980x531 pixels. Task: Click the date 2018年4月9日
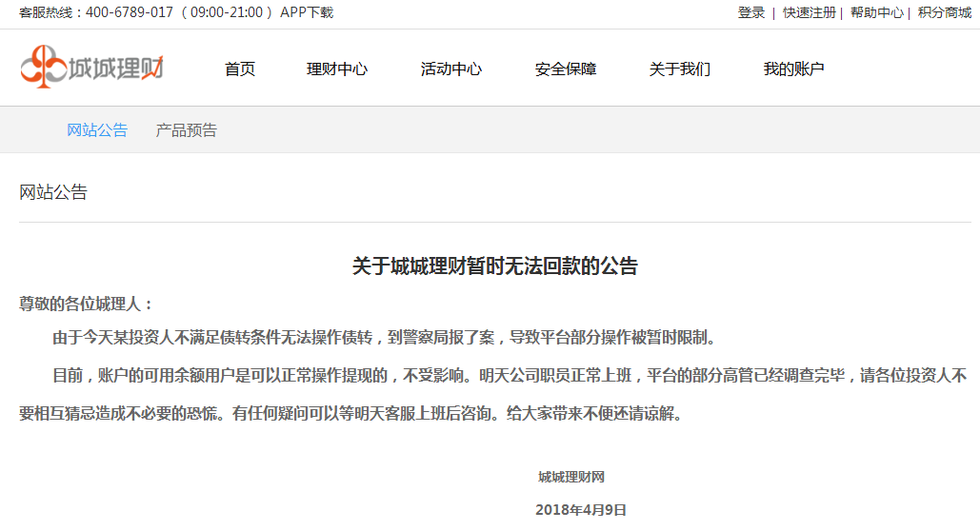[581, 510]
